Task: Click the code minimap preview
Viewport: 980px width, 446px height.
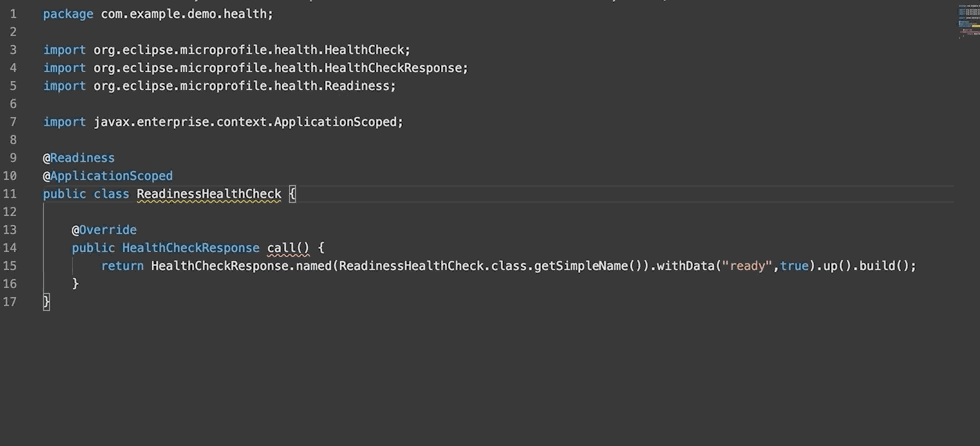Action: pos(965,22)
